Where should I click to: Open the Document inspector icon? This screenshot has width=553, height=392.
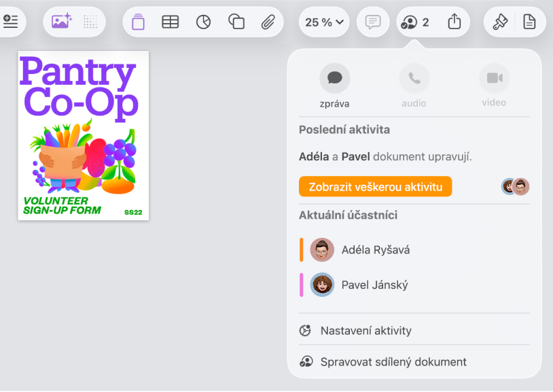tap(529, 22)
